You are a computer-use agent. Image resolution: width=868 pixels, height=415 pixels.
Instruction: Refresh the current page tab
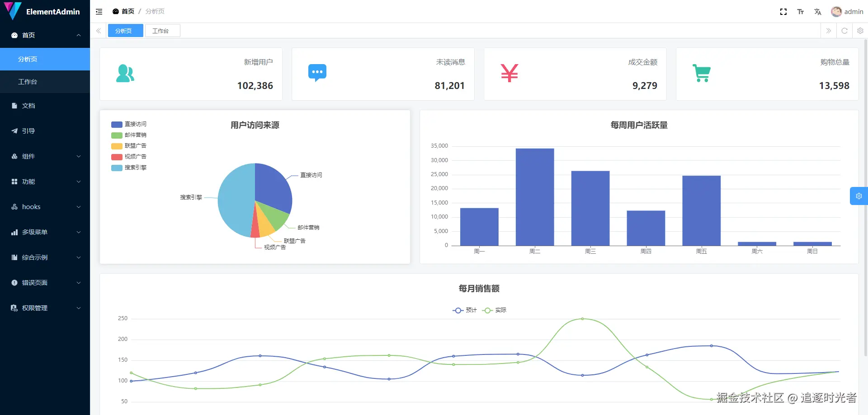[x=844, y=31]
